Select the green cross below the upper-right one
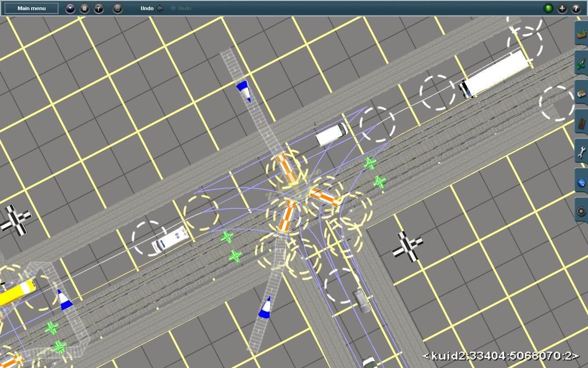Viewport: 588px width, 368px height. (x=379, y=182)
